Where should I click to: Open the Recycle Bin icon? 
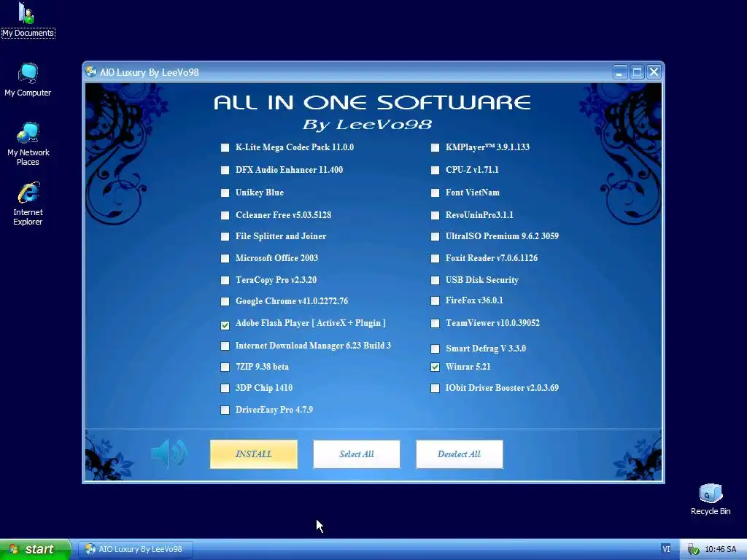pos(711,499)
